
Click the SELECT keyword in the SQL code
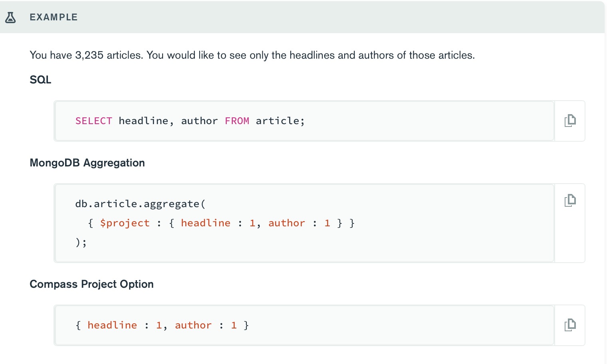coord(94,121)
